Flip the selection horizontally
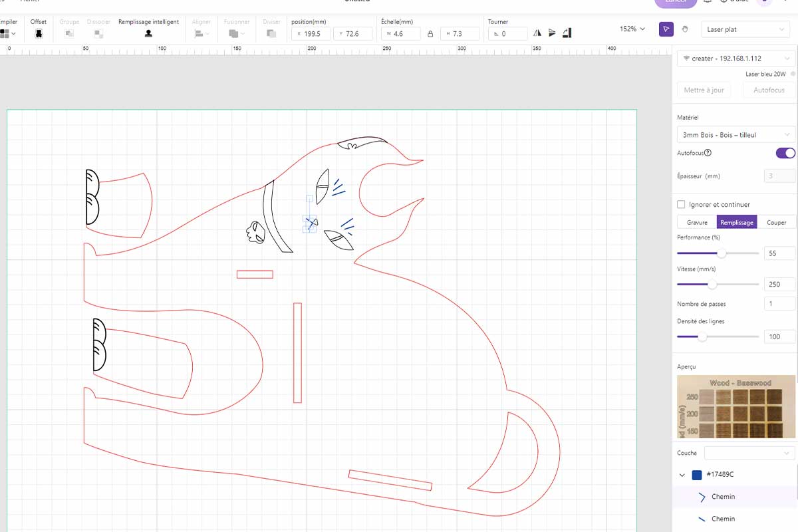 [x=537, y=33]
